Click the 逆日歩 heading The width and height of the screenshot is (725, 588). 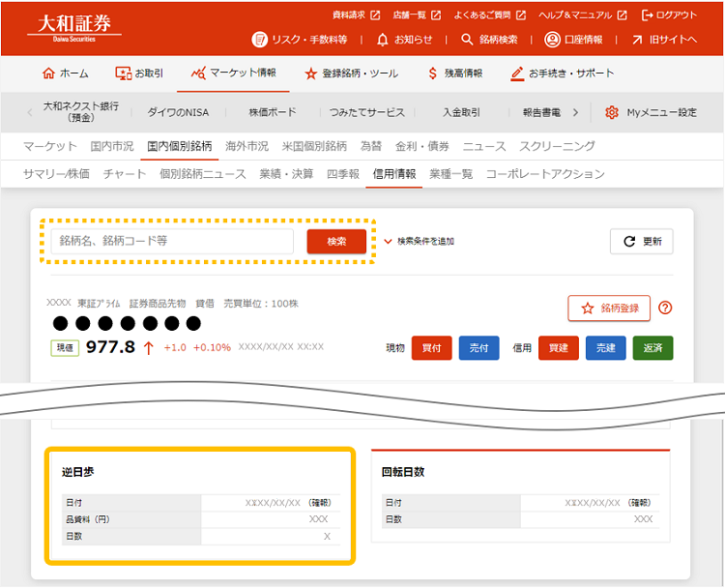click(x=77, y=472)
